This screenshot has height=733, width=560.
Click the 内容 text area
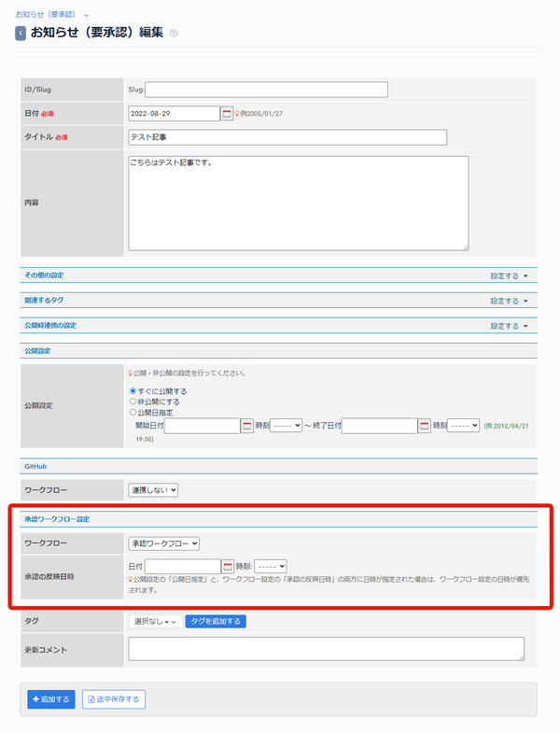pyautogui.click(x=299, y=204)
